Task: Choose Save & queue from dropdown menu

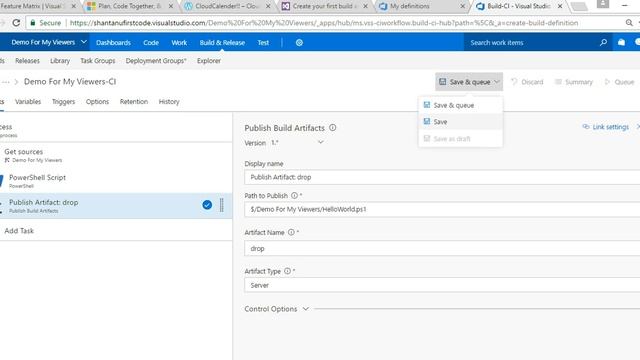Action: coord(460,105)
